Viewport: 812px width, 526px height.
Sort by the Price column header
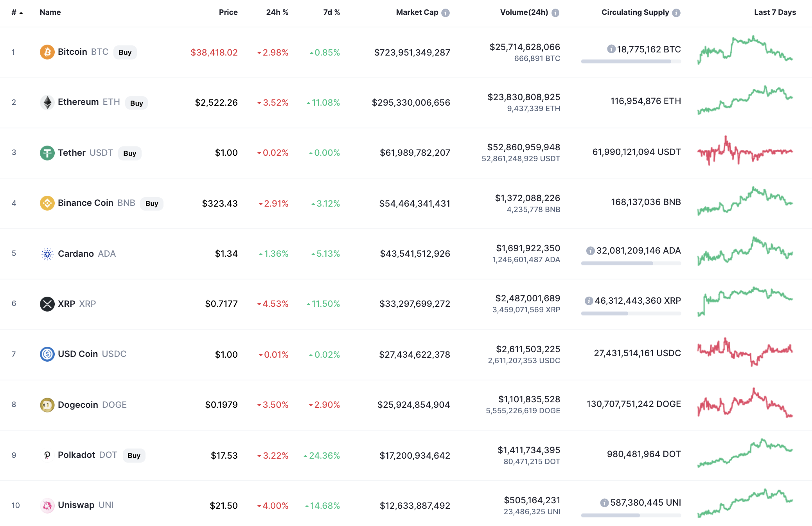(228, 13)
